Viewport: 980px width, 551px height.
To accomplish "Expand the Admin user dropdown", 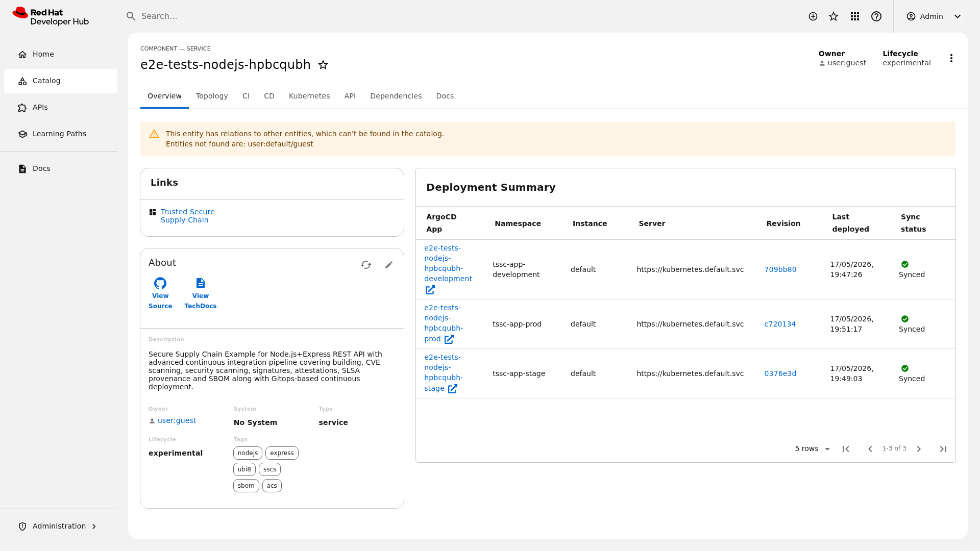I will (934, 16).
